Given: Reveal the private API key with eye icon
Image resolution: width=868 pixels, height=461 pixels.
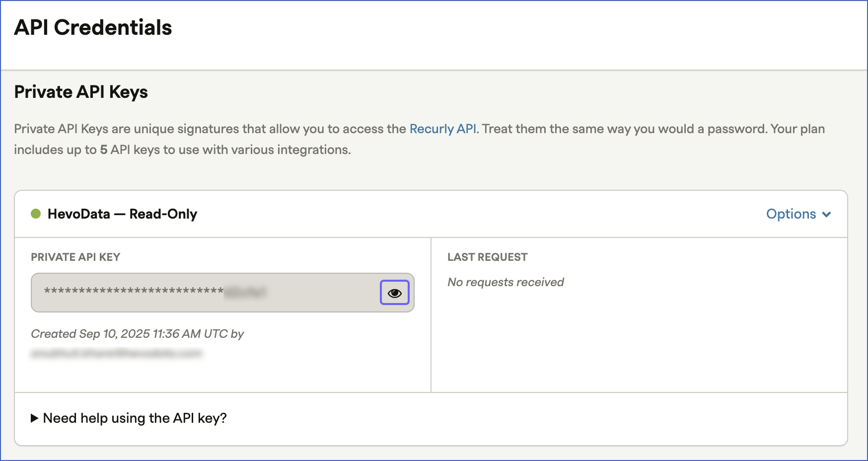Looking at the screenshot, I should (395, 293).
